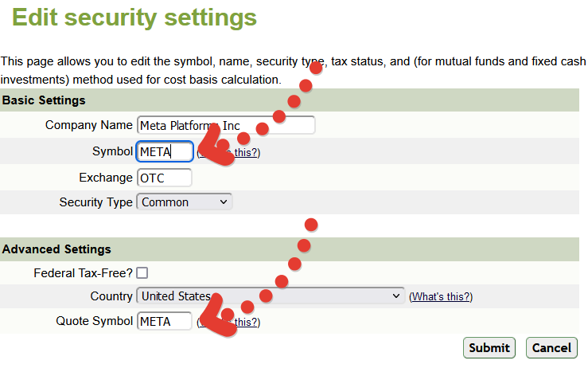This screenshot has height=372, width=588.
Task: Click the Edit security settings page title
Action: coord(134,18)
